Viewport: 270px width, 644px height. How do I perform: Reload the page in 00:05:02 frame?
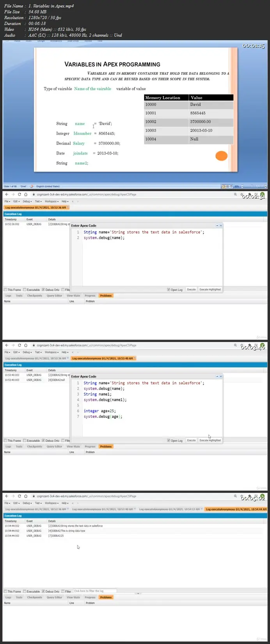tap(19, 496)
